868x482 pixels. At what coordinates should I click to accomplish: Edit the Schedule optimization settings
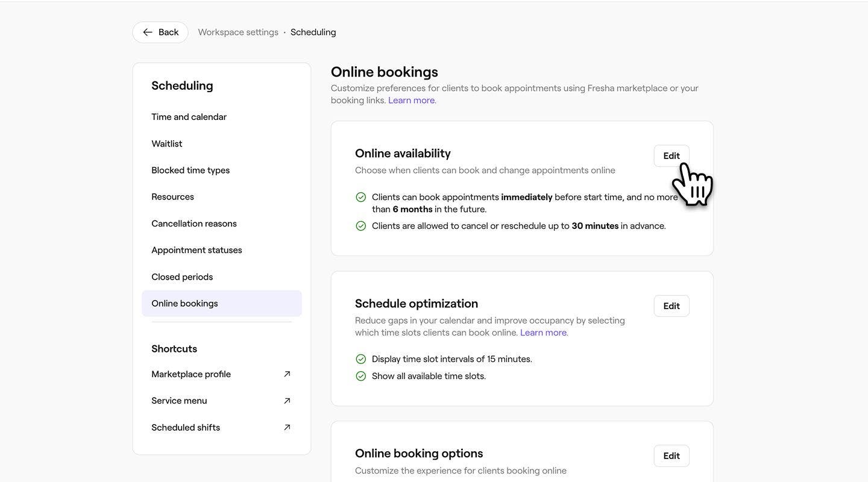click(x=671, y=306)
